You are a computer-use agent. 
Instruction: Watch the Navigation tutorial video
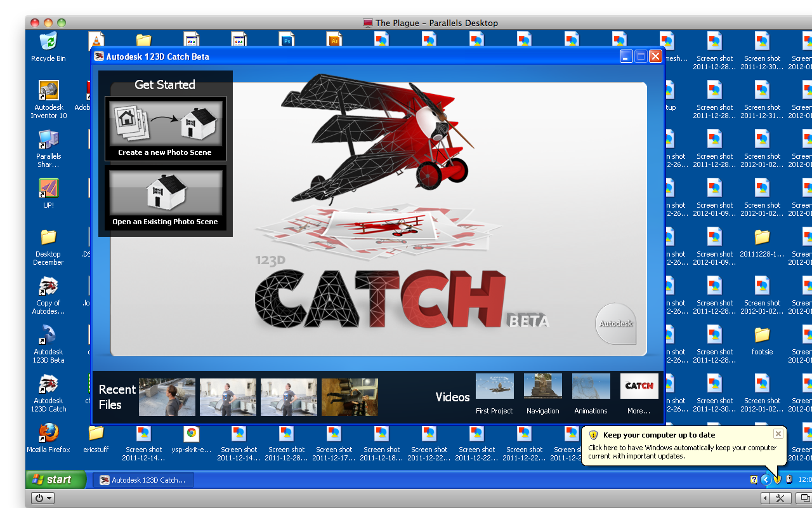coord(542,386)
